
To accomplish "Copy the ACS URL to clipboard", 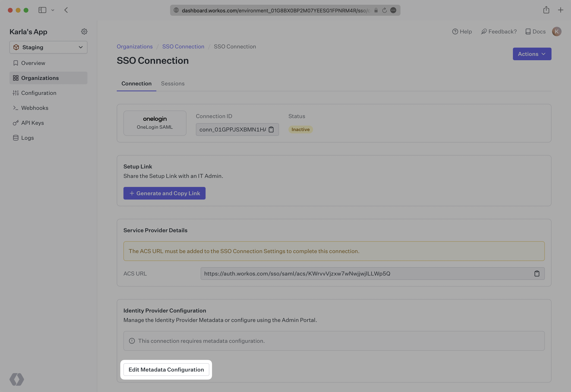I will pyautogui.click(x=537, y=273).
